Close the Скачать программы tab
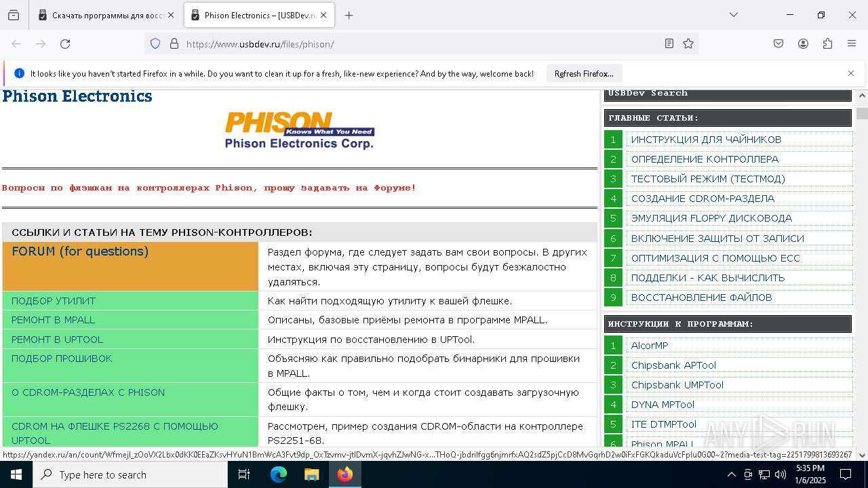This screenshot has width=868, height=488. click(x=170, y=15)
